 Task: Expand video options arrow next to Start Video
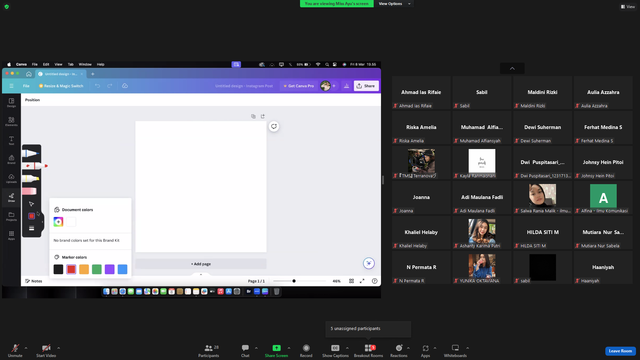pyautogui.click(x=58, y=348)
